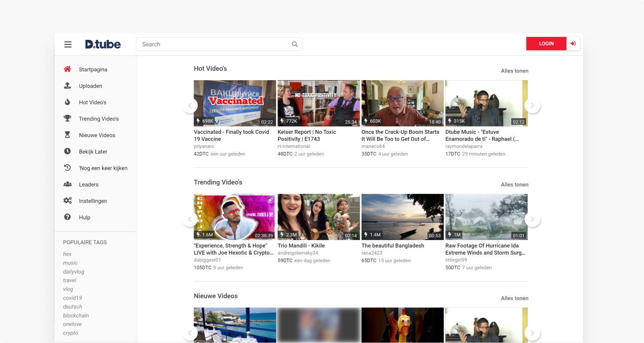Click the Uploaden upload icon

tap(67, 86)
